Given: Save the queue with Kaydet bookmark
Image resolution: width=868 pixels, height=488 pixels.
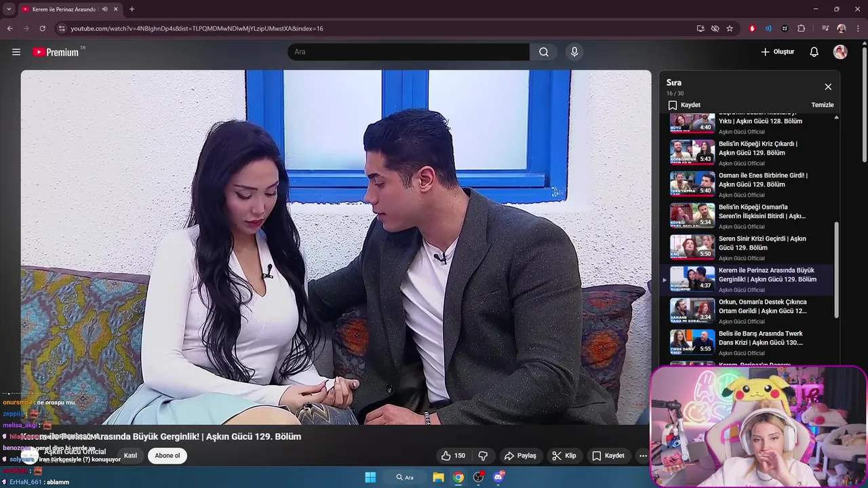Looking at the screenshot, I should 684,105.
